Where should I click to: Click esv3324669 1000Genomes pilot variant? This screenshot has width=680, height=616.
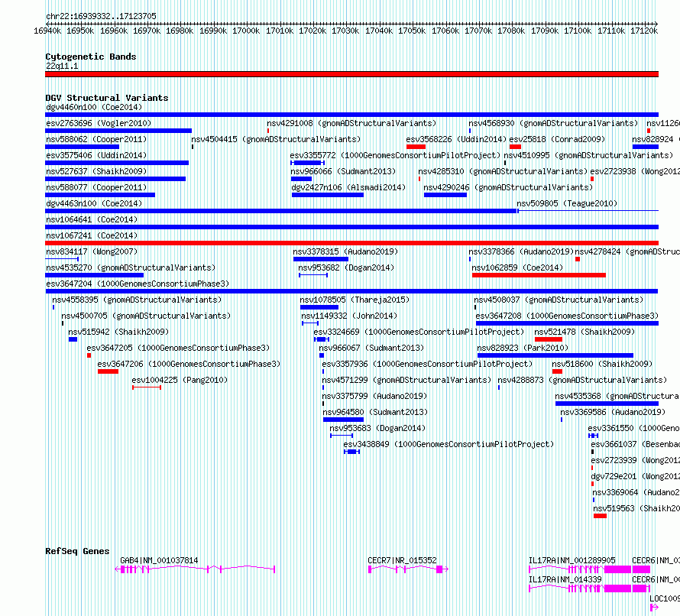[x=419, y=332]
